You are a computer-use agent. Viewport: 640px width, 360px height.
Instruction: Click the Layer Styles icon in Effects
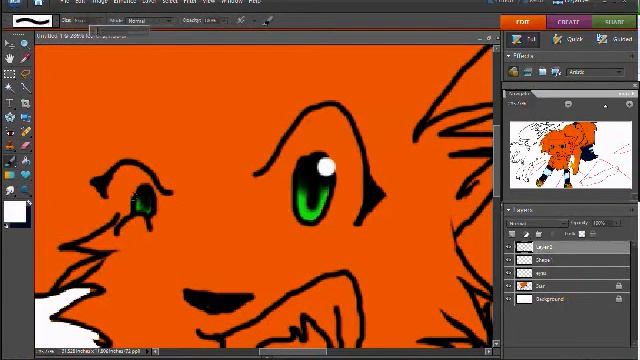click(528, 72)
